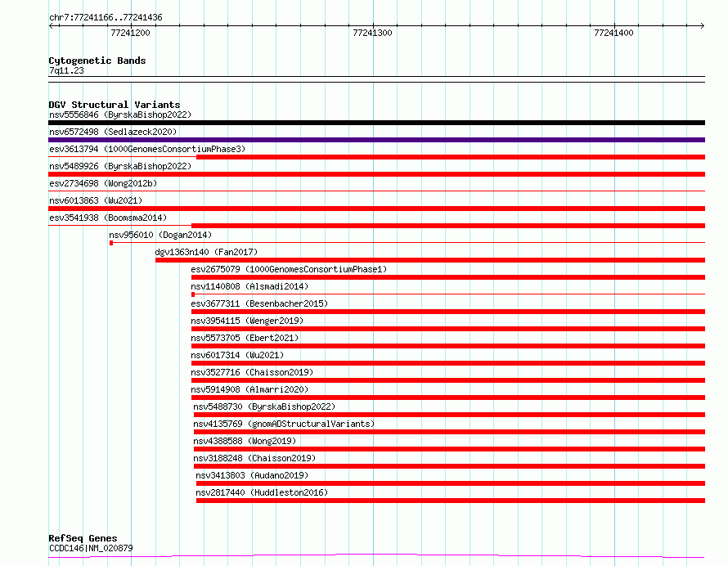Click the 77241300 position on the ruler
The width and height of the screenshot is (728, 566).
(x=372, y=33)
